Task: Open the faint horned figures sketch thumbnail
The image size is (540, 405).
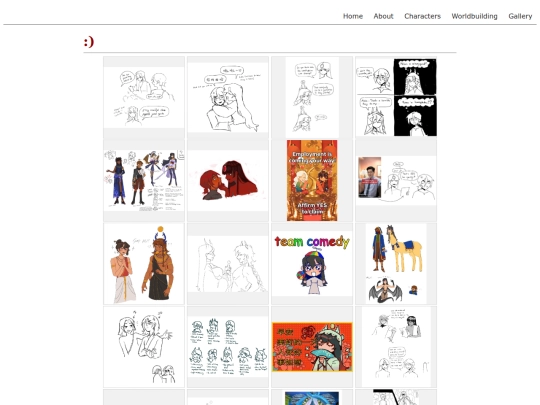Action: (x=228, y=264)
